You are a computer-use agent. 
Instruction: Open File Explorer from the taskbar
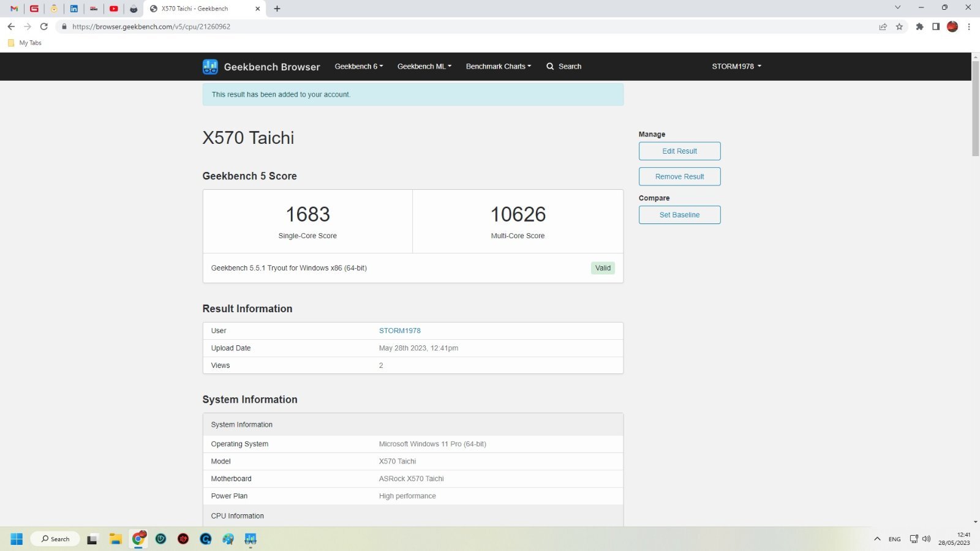(115, 539)
